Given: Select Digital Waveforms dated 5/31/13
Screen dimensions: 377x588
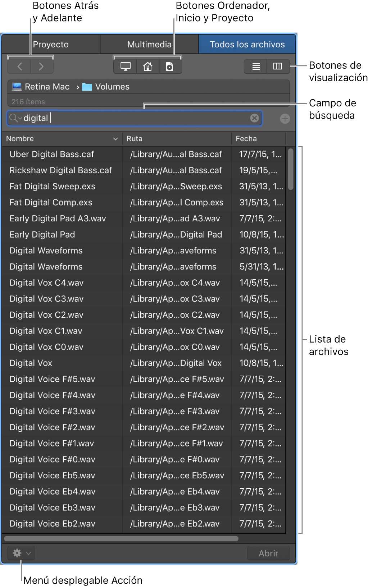Looking at the screenshot, I should (144, 267).
